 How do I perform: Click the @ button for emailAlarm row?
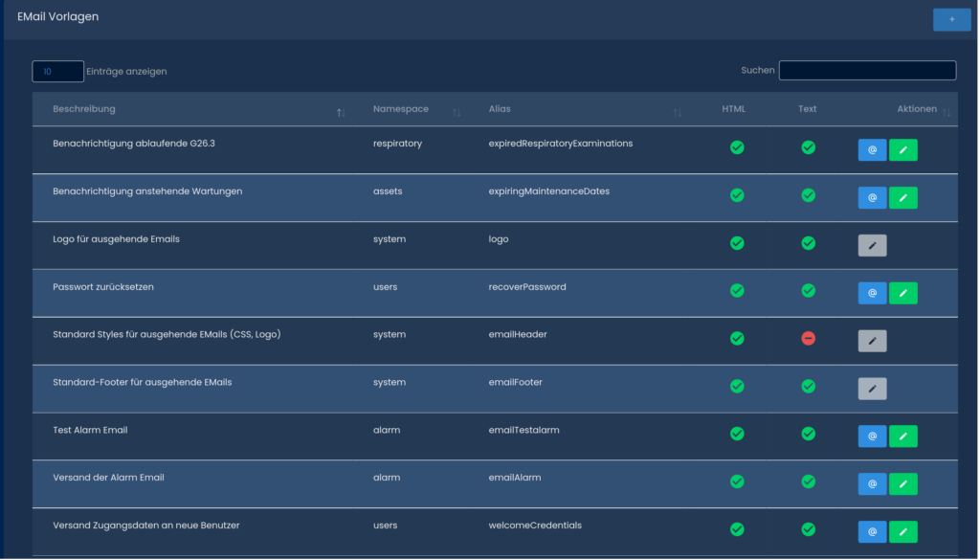[872, 484]
